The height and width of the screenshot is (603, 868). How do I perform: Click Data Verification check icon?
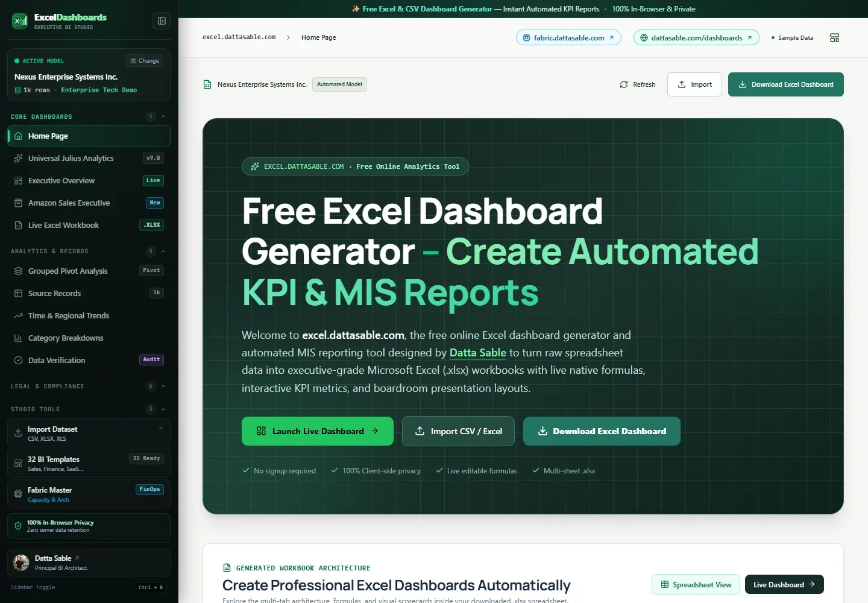[x=18, y=361]
